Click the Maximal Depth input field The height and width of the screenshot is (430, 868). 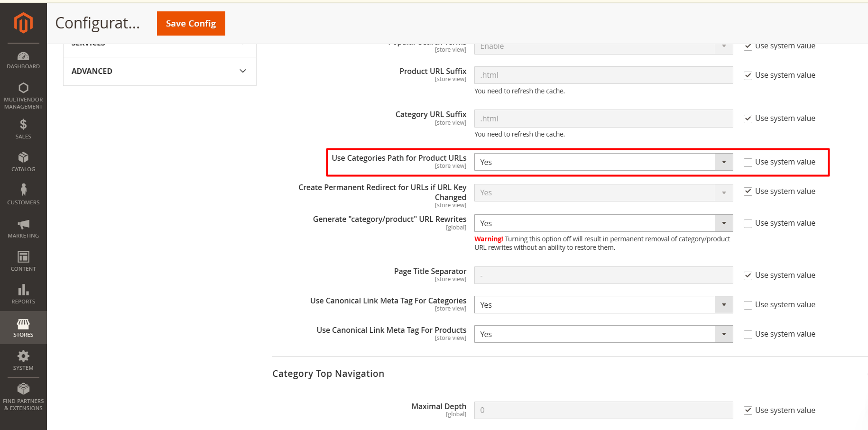pyautogui.click(x=603, y=410)
